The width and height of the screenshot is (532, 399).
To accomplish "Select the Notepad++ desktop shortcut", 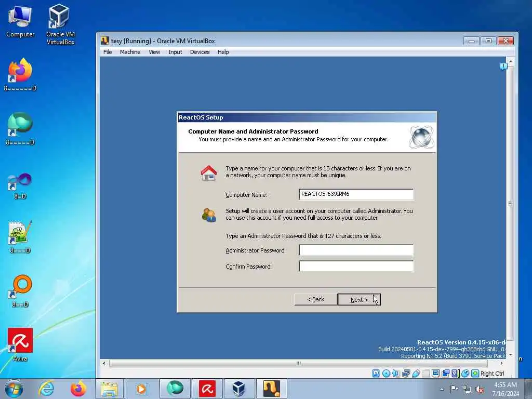I will 20,237.
